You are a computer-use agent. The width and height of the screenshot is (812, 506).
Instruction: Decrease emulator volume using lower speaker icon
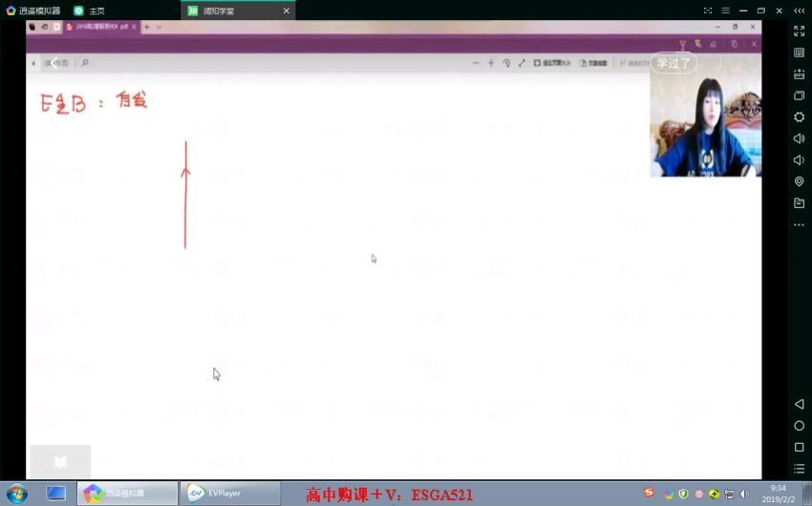[x=799, y=159]
